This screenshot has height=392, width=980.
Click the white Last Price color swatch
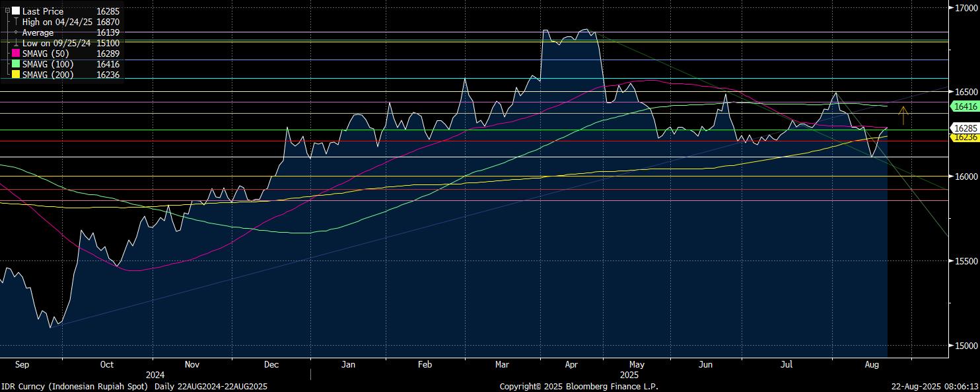tap(16, 11)
